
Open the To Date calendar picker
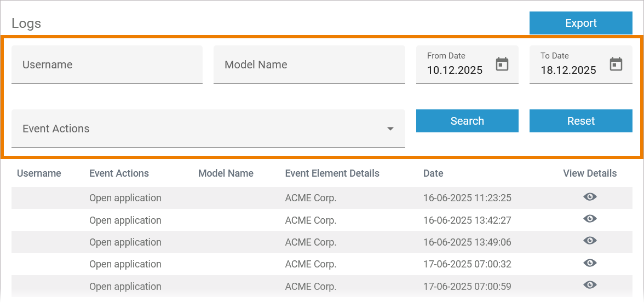616,64
